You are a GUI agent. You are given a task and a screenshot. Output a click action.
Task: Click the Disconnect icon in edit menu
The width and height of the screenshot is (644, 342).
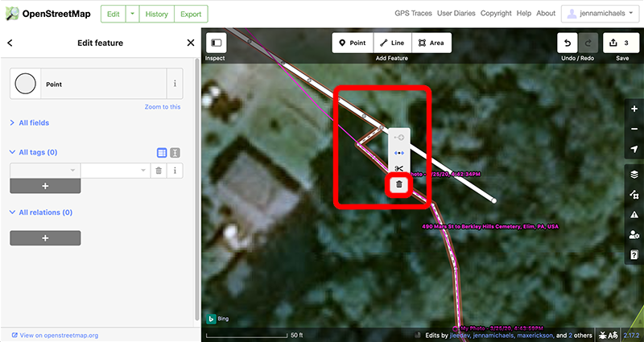point(398,153)
